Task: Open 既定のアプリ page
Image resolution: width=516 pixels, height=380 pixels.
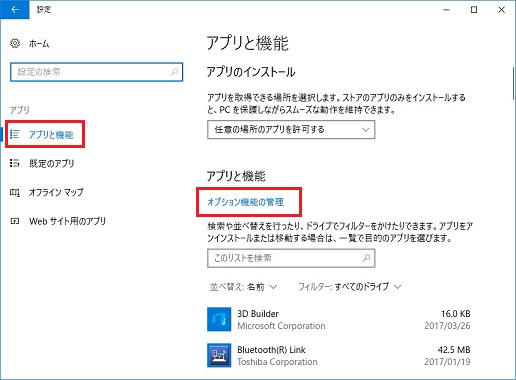Action: (52, 163)
